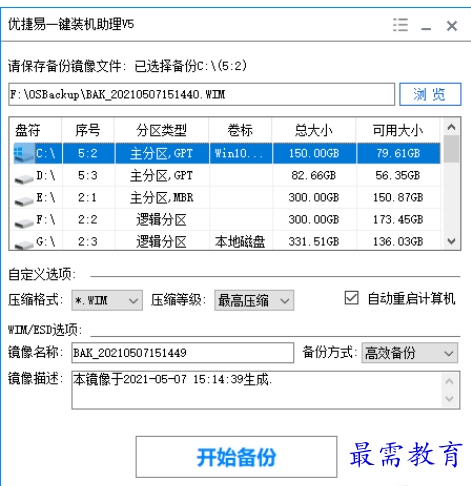Click the Windows drive icon for C:\
Viewport: 471px width, 486px height.
24,153
